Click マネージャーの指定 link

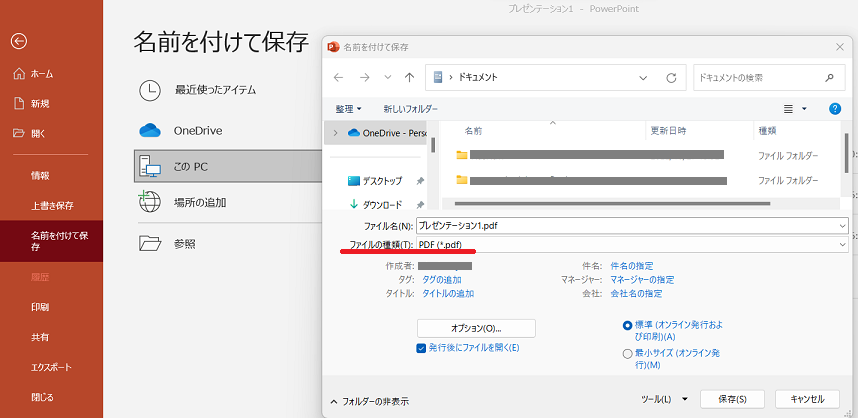point(642,280)
